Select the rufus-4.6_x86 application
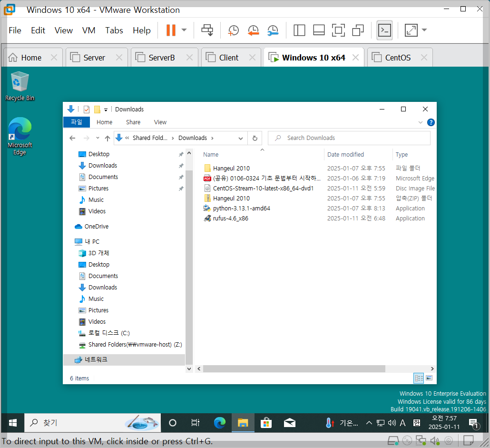The height and width of the screenshot is (448, 490). point(226,218)
